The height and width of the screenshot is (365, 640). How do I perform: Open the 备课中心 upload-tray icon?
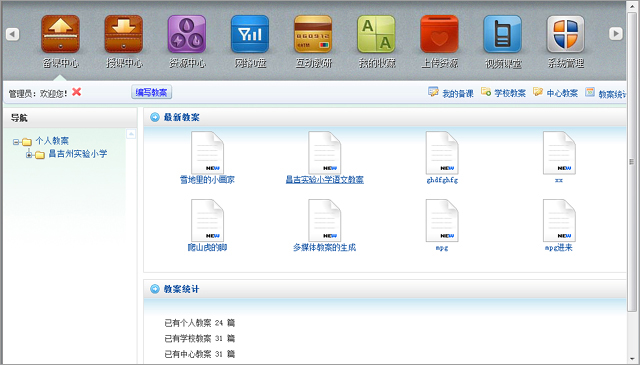coord(60,34)
